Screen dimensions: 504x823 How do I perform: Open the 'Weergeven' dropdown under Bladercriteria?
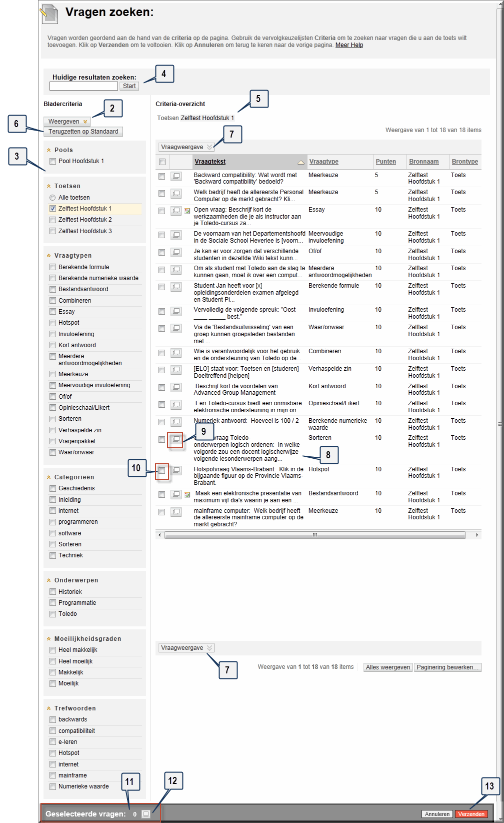coord(67,122)
